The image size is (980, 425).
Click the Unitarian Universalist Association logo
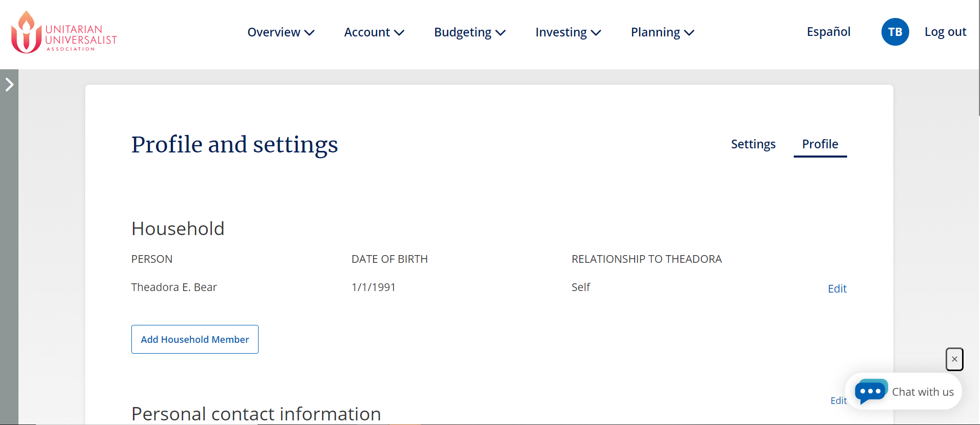tap(64, 32)
